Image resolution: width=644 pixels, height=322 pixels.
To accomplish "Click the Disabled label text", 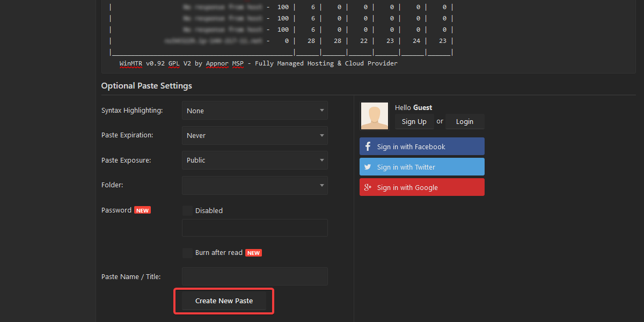I will [209, 211].
